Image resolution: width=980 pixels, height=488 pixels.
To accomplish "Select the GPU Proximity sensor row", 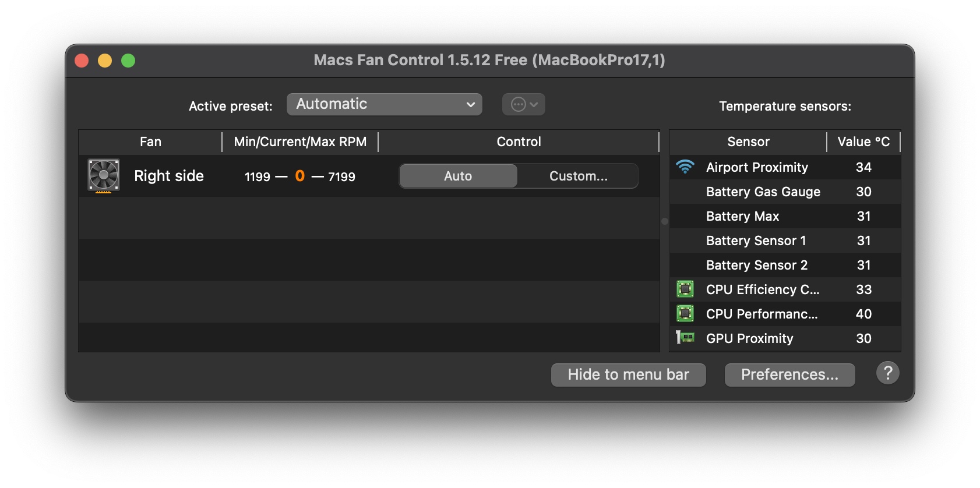I will click(785, 338).
